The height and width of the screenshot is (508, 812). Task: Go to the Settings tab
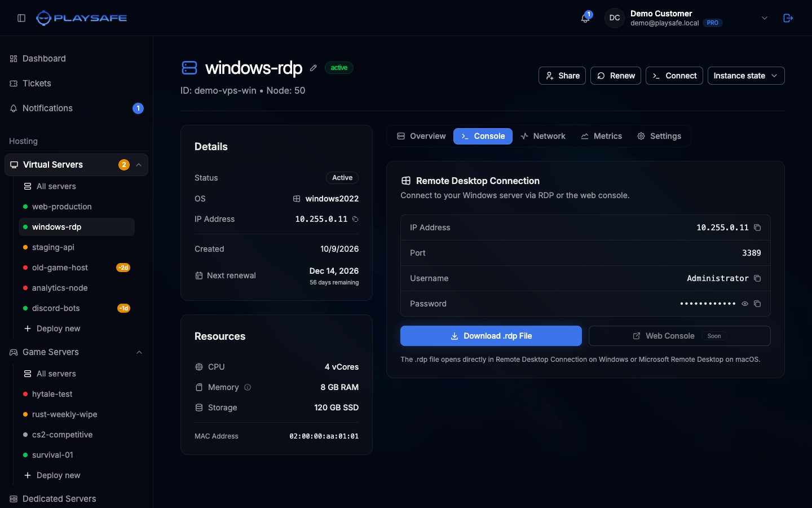659,136
